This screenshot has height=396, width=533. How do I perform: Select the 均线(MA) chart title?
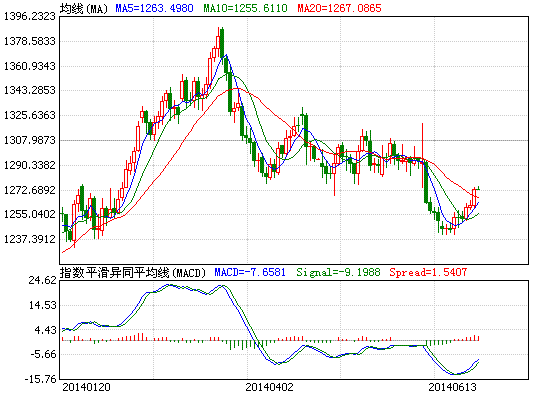84,8
